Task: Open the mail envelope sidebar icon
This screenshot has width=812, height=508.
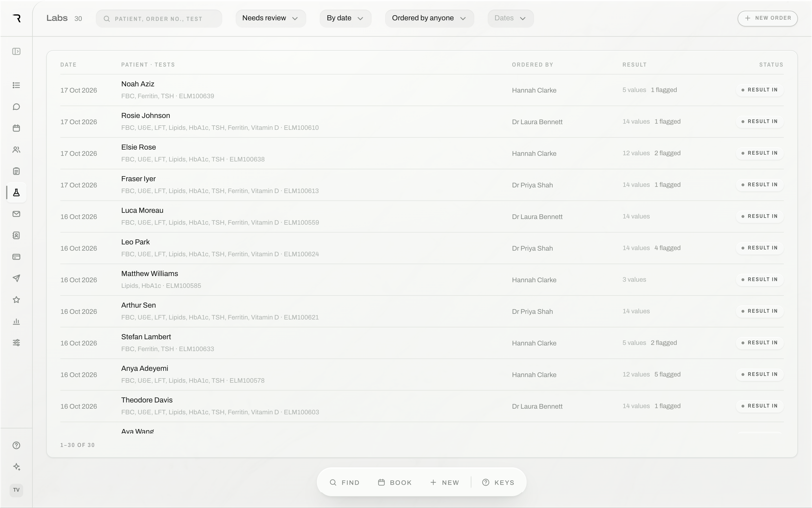Action: click(x=16, y=214)
